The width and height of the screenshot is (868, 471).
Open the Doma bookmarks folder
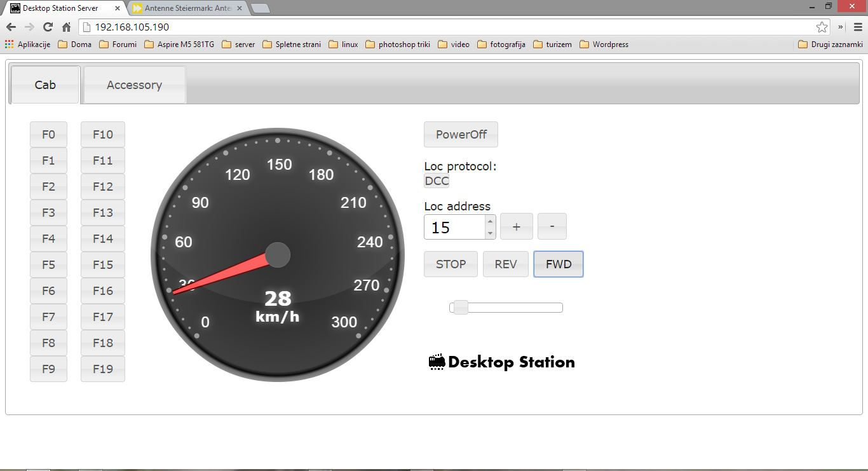(x=75, y=44)
